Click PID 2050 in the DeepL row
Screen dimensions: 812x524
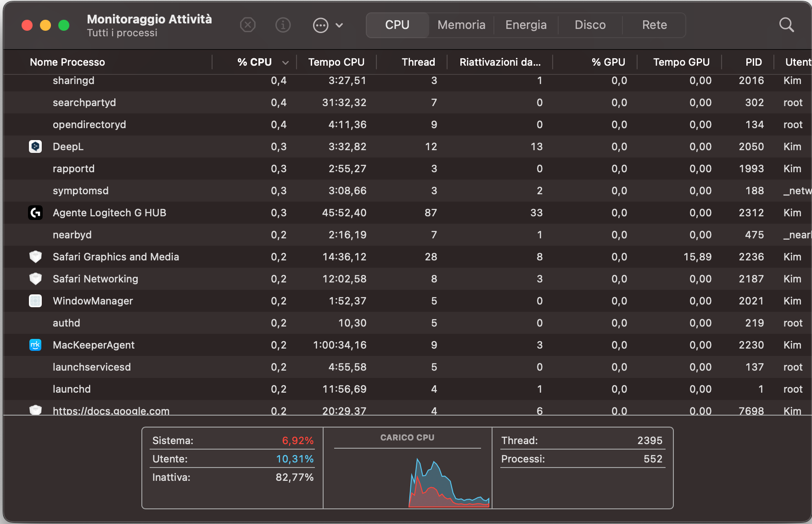751,146
